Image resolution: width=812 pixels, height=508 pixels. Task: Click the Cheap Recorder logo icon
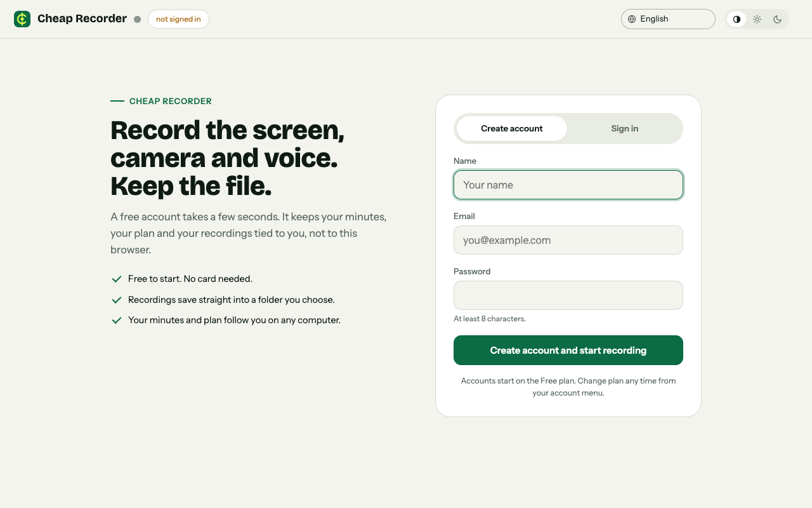tap(22, 19)
